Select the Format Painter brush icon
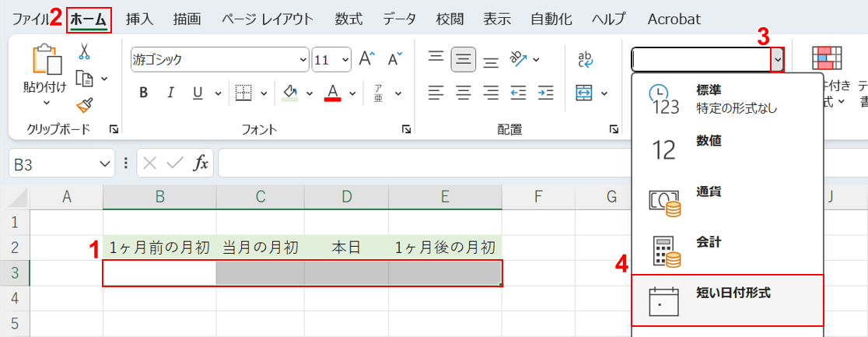Image resolution: width=868 pixels, height=337 pixels. [x=84, y=104]
